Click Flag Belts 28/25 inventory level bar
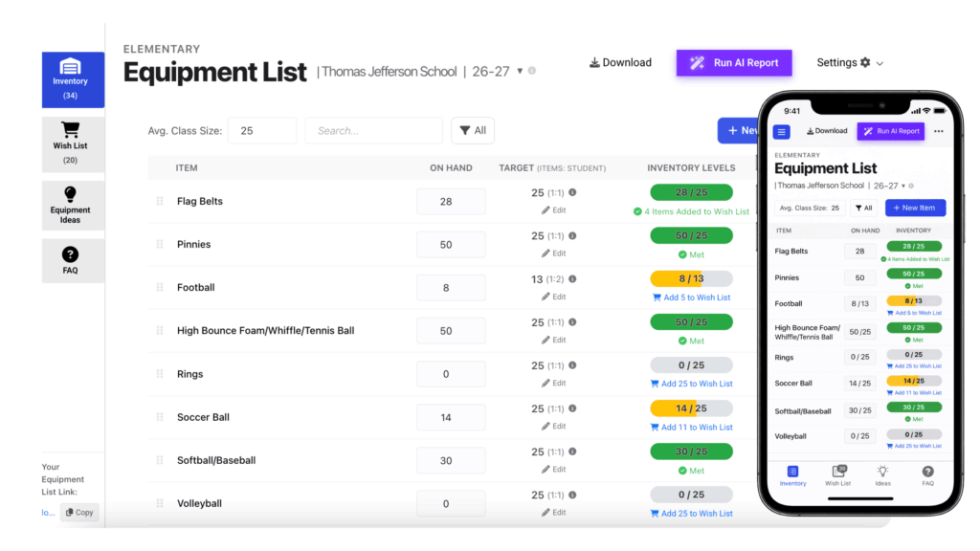980x551 pixels. tap(691, 192)
